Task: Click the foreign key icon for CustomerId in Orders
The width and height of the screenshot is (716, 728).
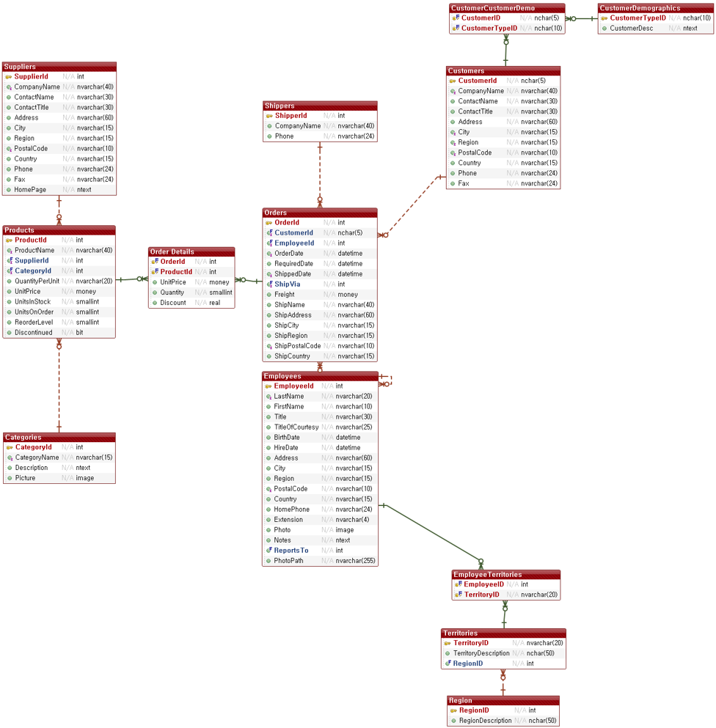Action: tap(268, 232)
